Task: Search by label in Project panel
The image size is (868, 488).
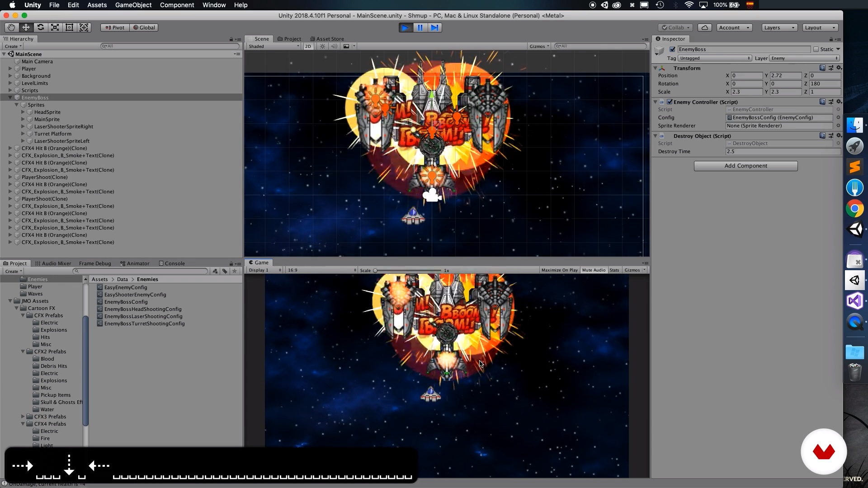Action: 225,271
